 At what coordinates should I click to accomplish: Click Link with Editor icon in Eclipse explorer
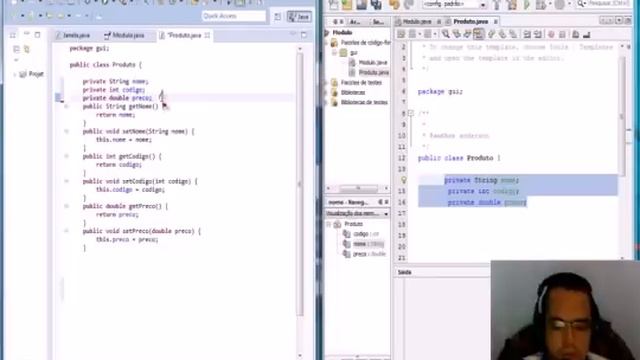[x=27, y=49]
